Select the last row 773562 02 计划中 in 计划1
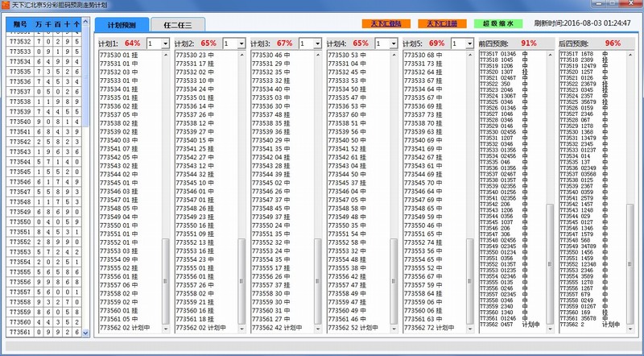The height and width of the screenshot is (356, 644). tap(125, 328)
